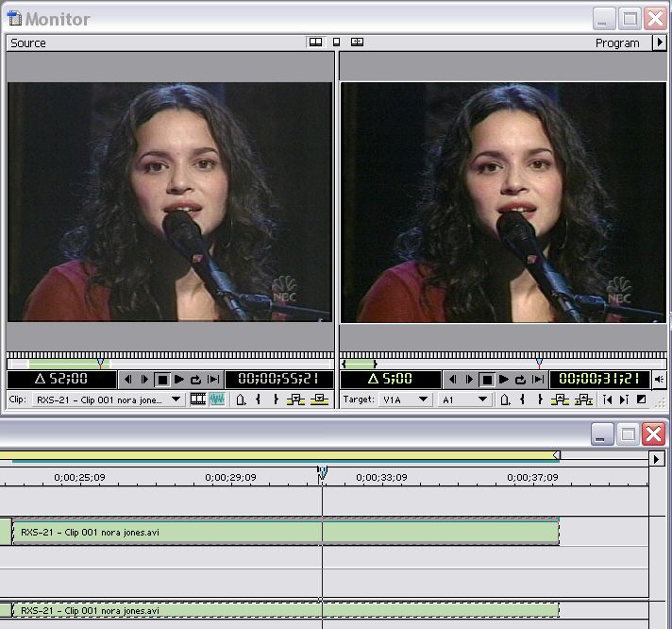This screenshot has width=672, height=629.
Task: Stop playback in the Program monitor
Action: 487,380
